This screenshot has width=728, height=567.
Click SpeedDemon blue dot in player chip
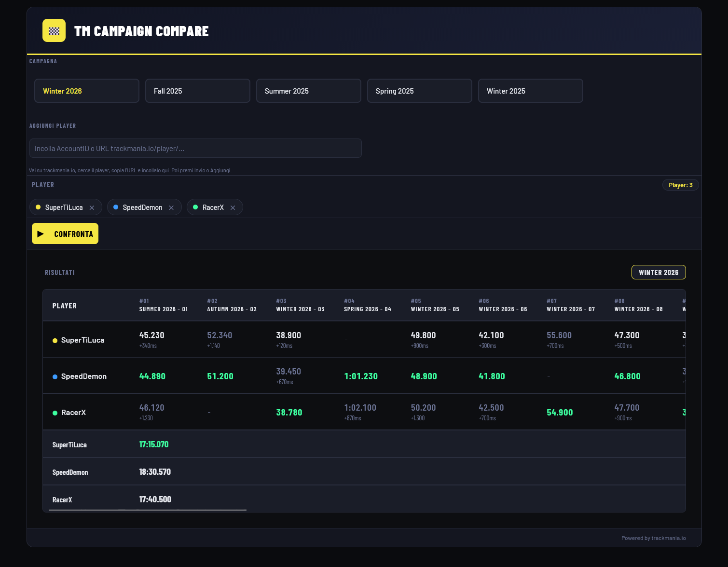(116, 207)
